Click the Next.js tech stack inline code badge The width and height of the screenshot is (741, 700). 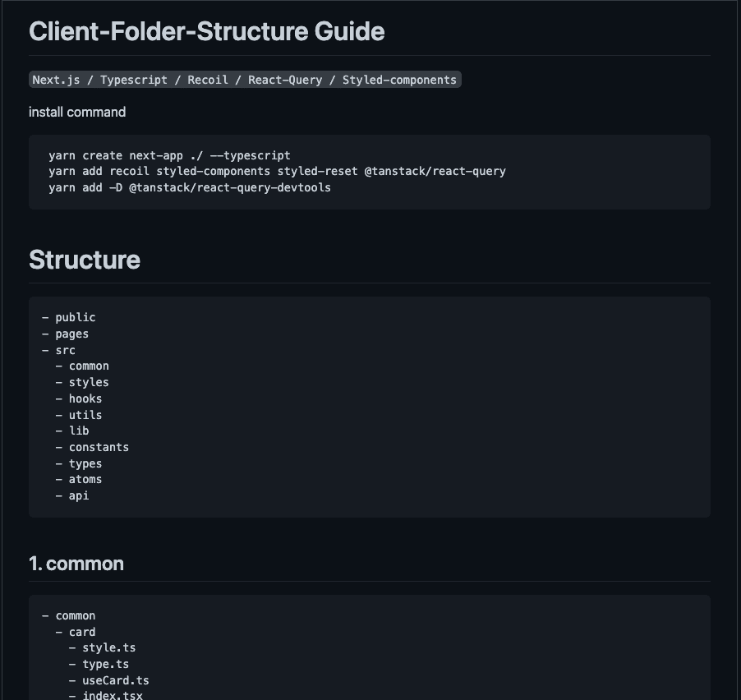pos(244,80)
